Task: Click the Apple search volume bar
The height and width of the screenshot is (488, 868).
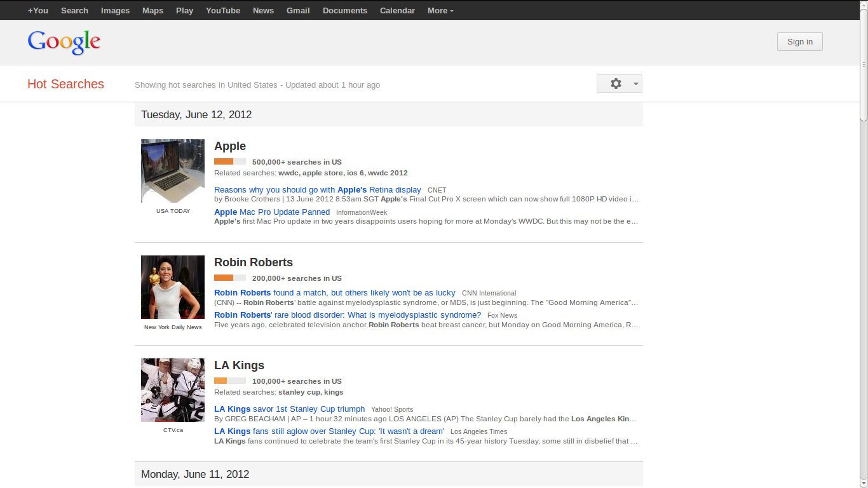Action: point(230,161)
